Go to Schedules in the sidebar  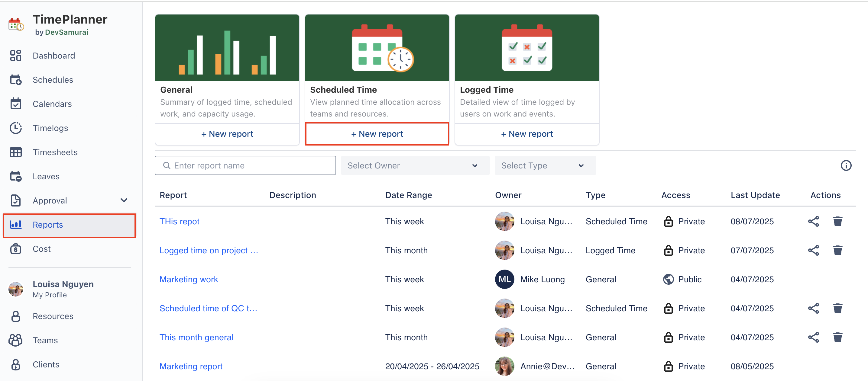53,80
